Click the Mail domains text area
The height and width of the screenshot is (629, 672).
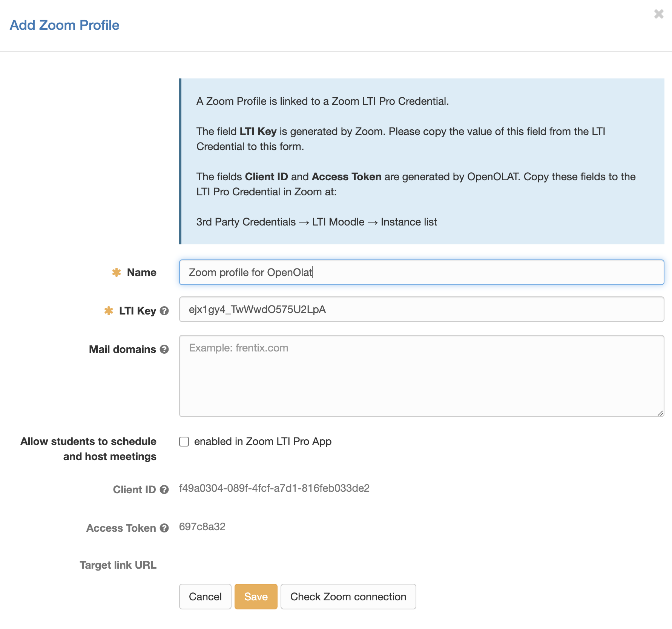421,376
